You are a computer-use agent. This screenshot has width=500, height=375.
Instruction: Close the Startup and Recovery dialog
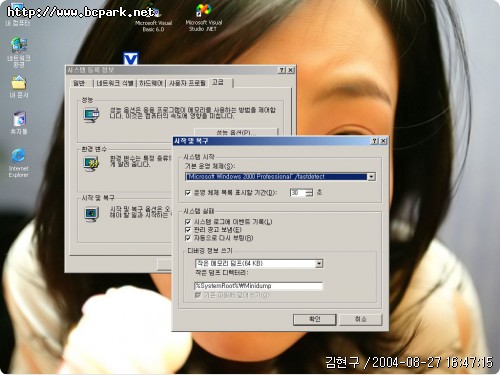coord(383,141)
